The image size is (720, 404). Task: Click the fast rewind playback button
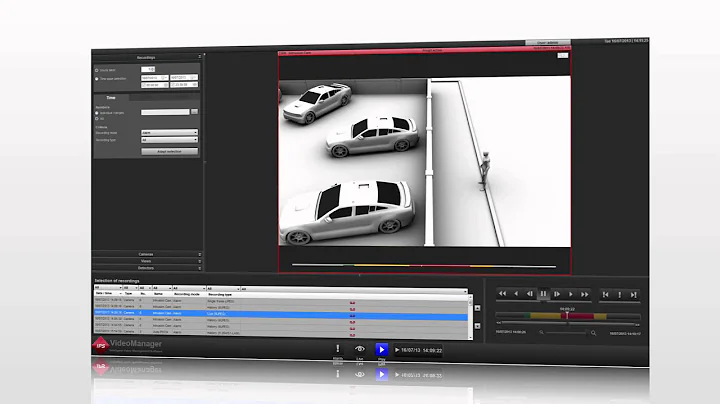click(502, 294)
